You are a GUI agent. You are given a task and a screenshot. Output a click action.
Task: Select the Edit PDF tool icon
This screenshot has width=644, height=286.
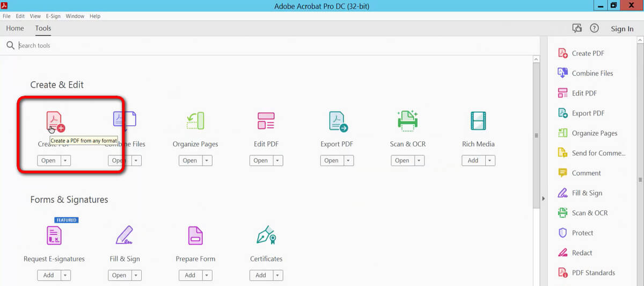click(266, 121)
